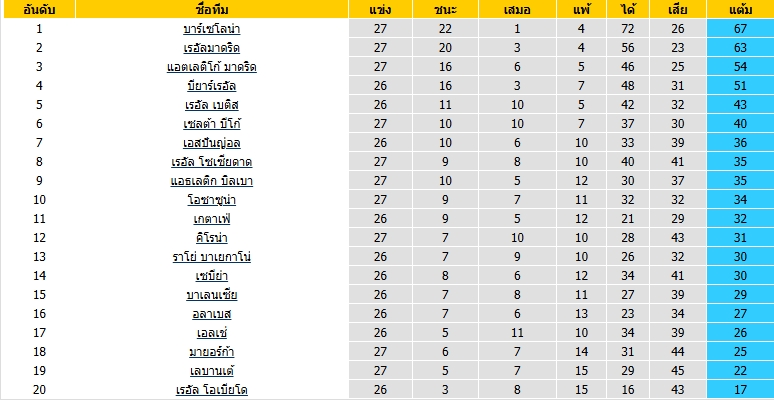
Task: Select the อลาเบส team link
Action: click(211, 314)
